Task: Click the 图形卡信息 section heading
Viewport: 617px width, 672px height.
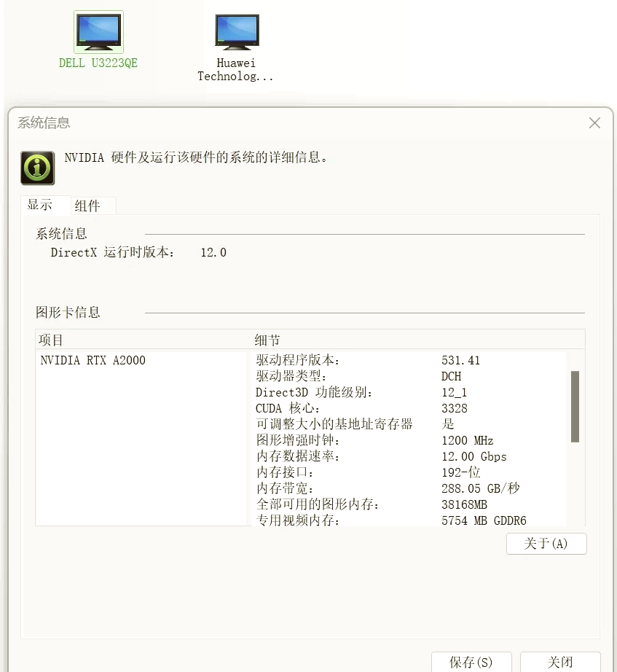Action: point(68,312)
